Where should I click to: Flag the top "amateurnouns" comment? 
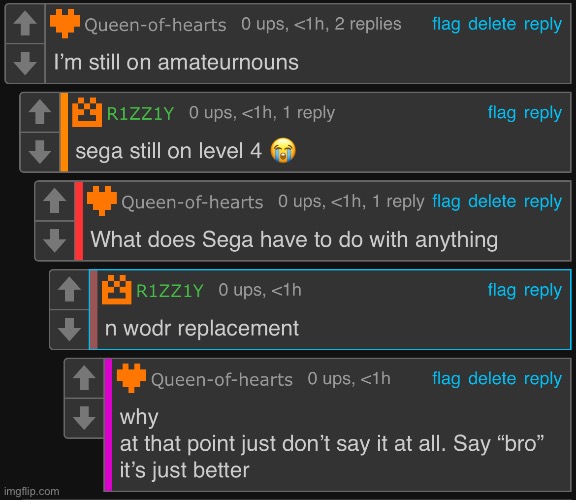pos(446,24)
